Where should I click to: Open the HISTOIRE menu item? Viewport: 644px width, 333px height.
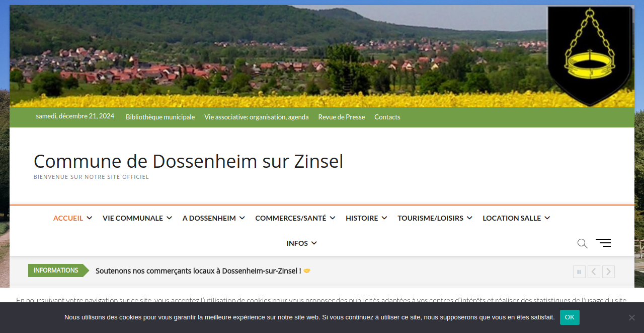pos(362,218)
